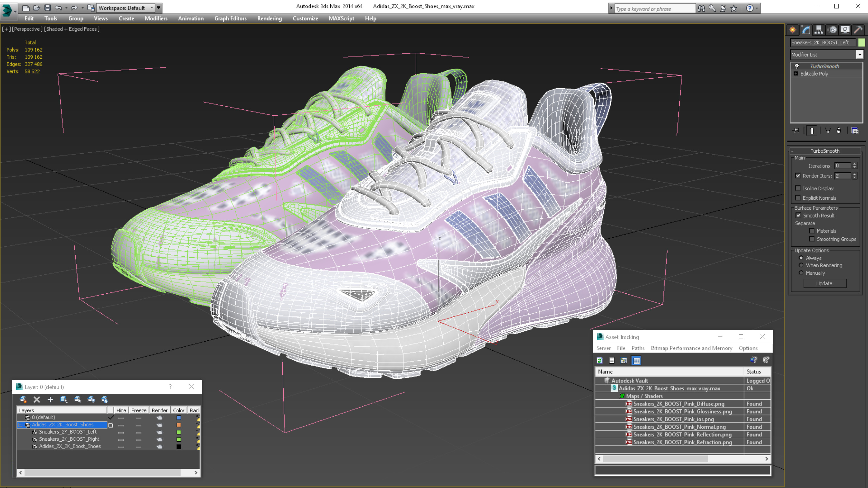This screenshot has height=488, width=868.
Task: Click the binoculars search icon
Action: pyautogui.click(x=701, y=8)
